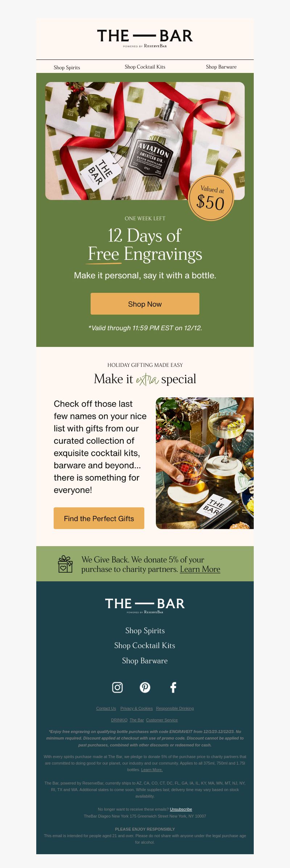Click the Valued at $50 badge
The height and width of the screenshot is (868, 290).
pyautogui.click(x=211, y=198)
